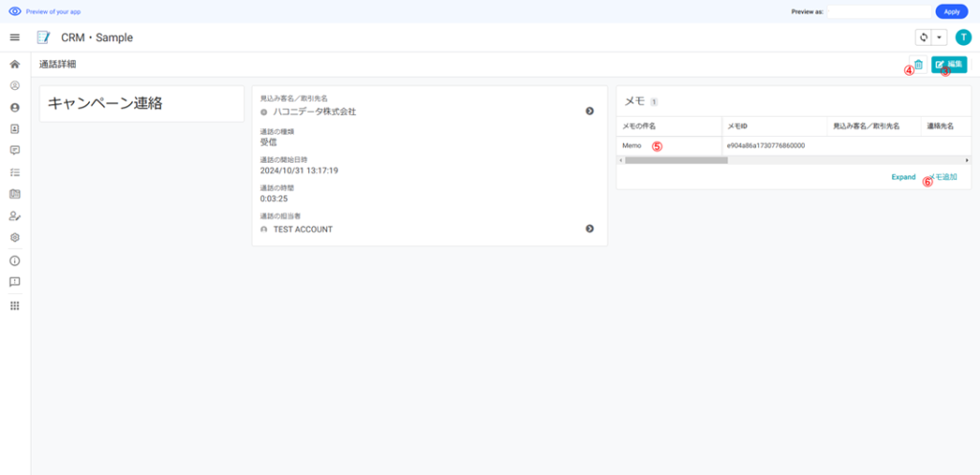Open the filled account-circle sidebar view
Image resolution: width=980 pixels, height=475 pixels.
tap(15, 107)
